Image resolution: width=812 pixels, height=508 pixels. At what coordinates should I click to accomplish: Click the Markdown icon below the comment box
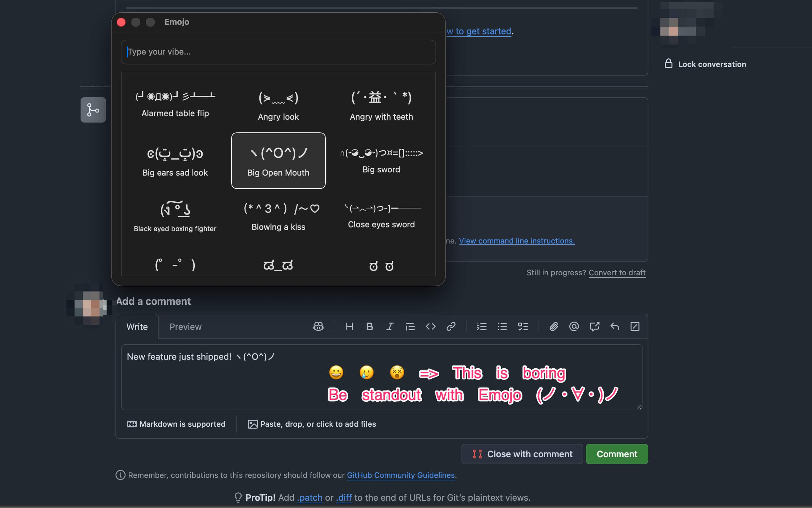pos(132,424)
